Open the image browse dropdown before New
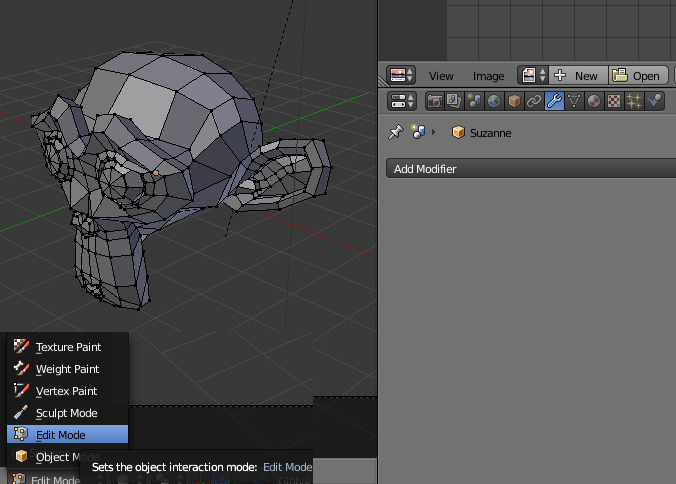This screenshot has width=676, height=484. tap(533, 75)
